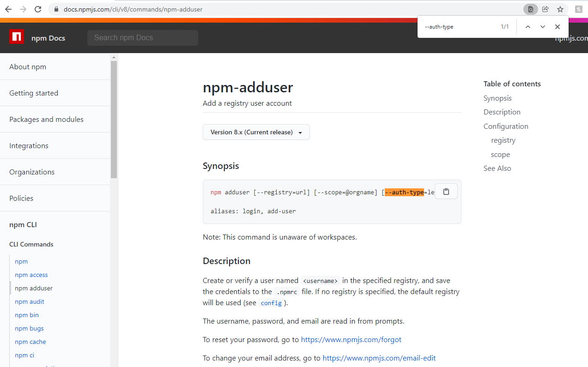Copy the synopsis code to clipboard
588x367 pixels.
coord(446,192)
